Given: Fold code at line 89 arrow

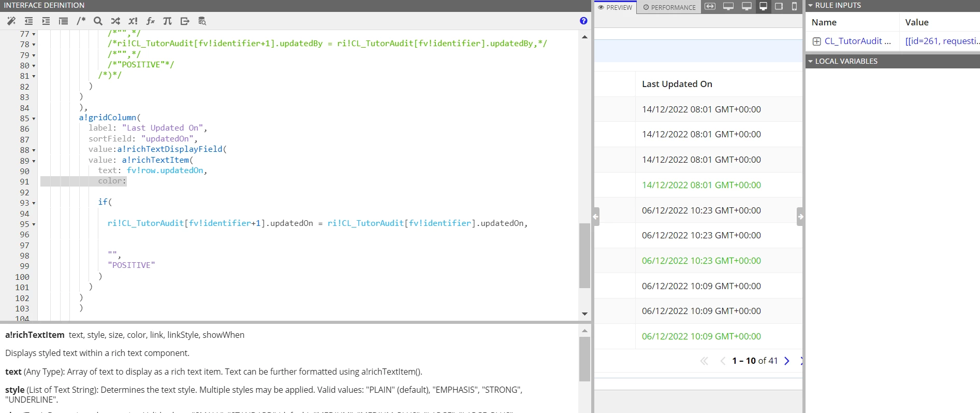Looking at the screenshot, I should tap(34, 161).
